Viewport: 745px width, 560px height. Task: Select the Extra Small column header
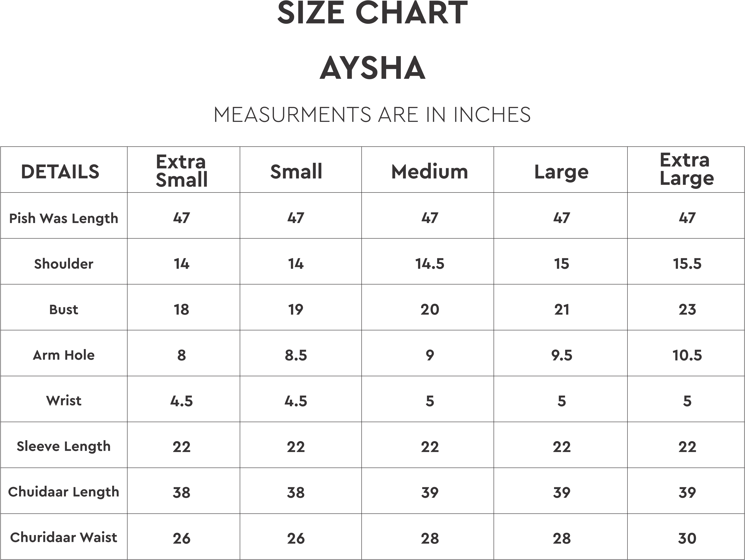click(182, 171)
